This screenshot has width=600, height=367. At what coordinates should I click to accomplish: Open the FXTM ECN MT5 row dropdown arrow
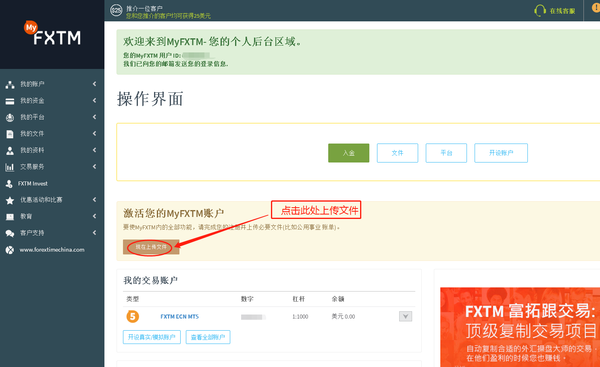406,316
